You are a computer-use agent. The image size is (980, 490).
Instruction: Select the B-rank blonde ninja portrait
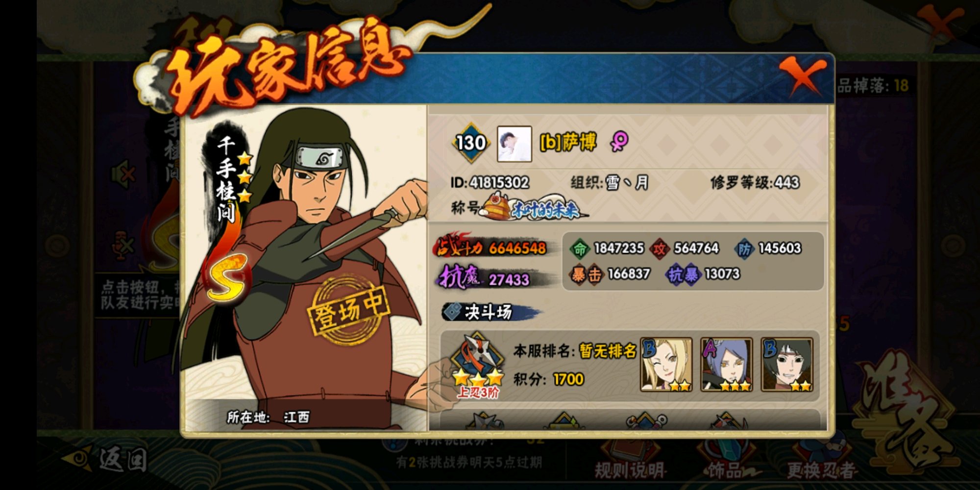point(666,365)
